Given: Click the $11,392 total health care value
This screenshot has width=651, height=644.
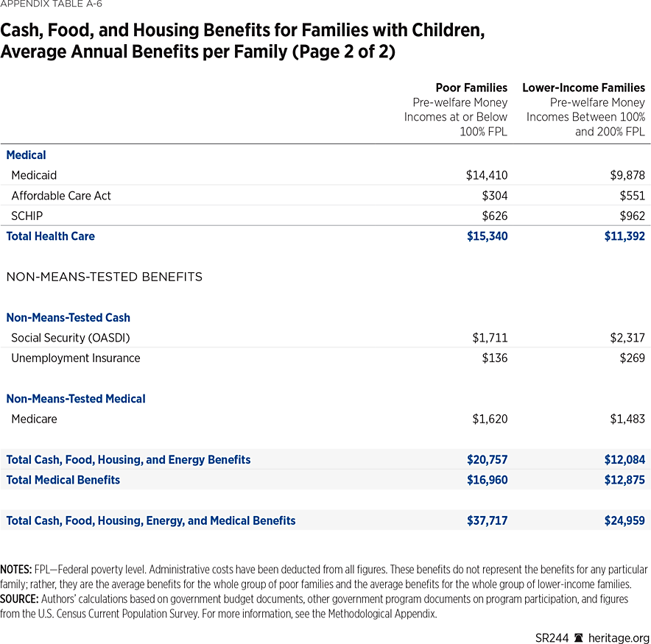Looking at the screenshot, I should pyautogui.click(x=623, y=236).
